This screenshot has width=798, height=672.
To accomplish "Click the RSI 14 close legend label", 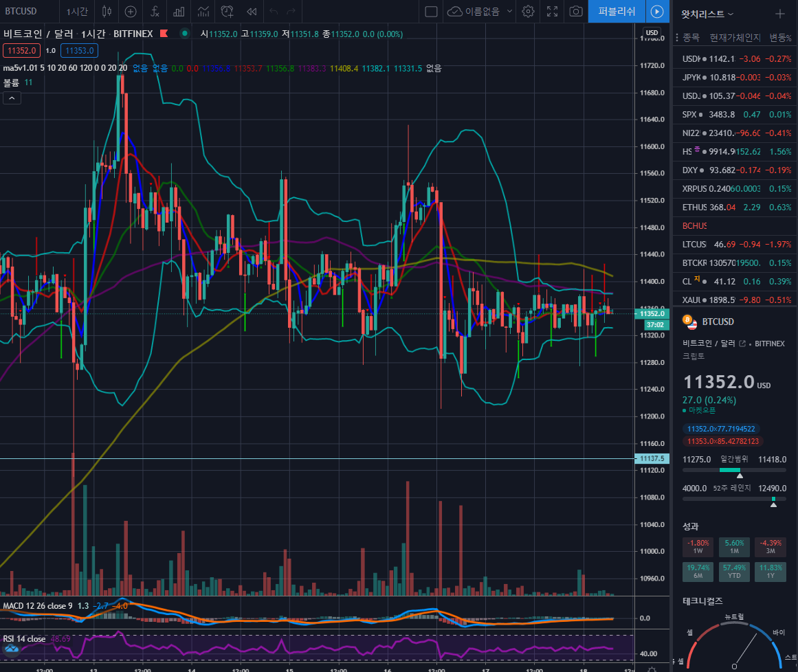I will tap(25, 639).
